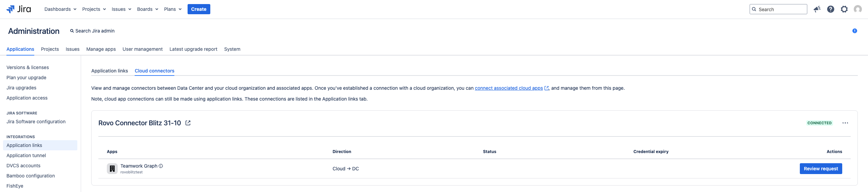
Task: Open the feedback megaphone icon
Action: click(x=817, y=9)
